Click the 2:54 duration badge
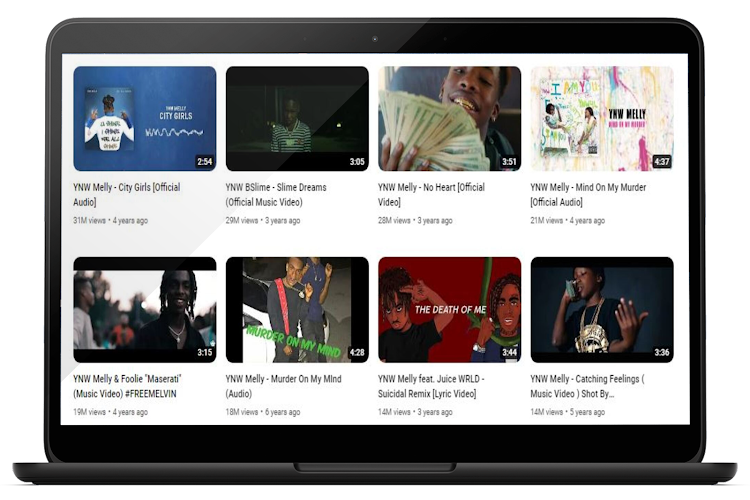Screen dimensions: 750x500 (x=204, y=161)
